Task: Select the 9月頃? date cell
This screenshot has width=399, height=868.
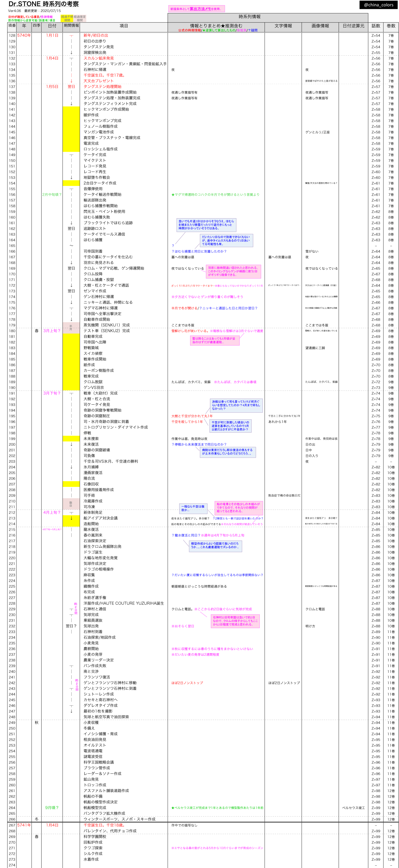Action: pyautogui.click(x=52, y=808)
